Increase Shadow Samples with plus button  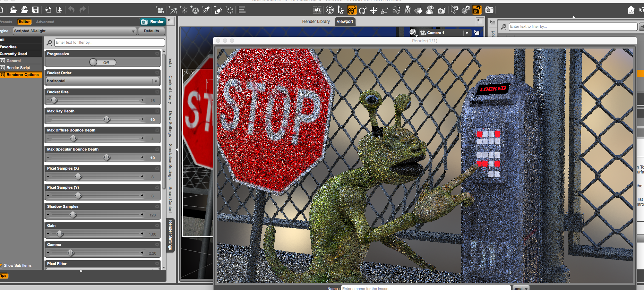click(142, 214)
